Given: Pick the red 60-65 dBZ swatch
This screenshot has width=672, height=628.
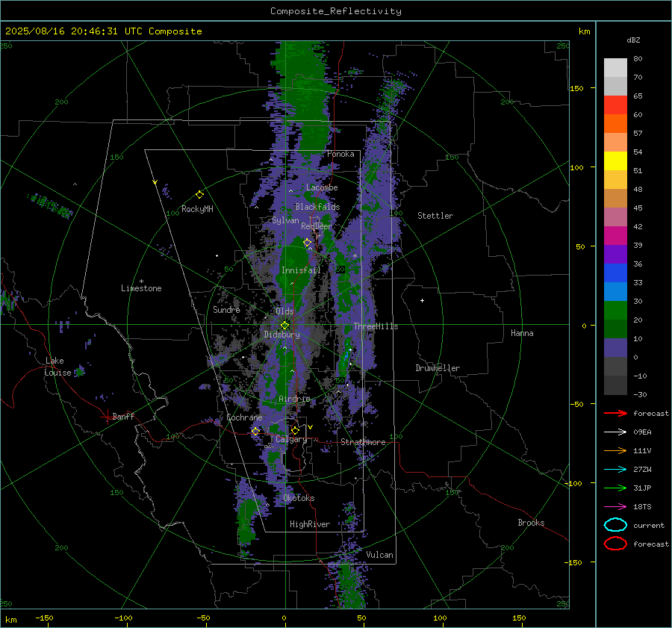Looking at the screenshot, I should click(x=615, y=105).
